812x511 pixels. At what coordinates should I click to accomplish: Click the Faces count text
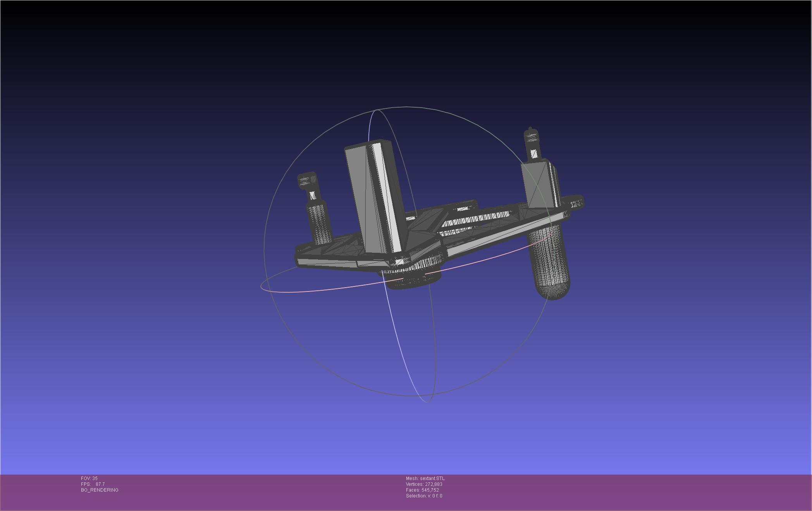[x=422, y=490]
